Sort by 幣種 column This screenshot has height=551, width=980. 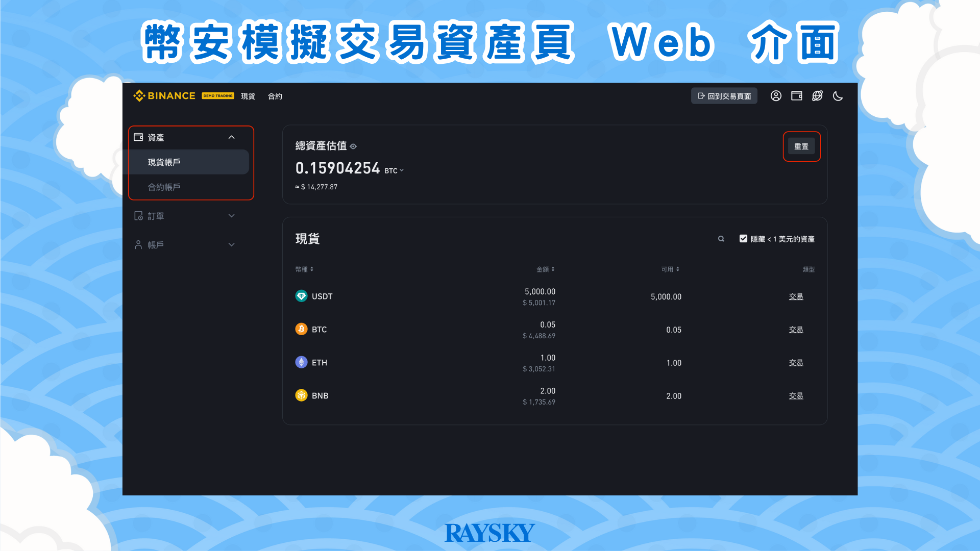tap(304, 269)
